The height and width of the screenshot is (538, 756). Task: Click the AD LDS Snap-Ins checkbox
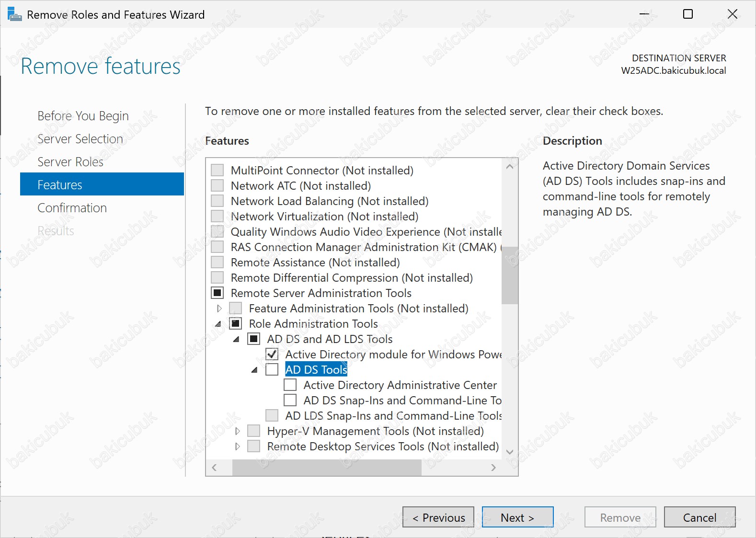(x=272, y=416)
